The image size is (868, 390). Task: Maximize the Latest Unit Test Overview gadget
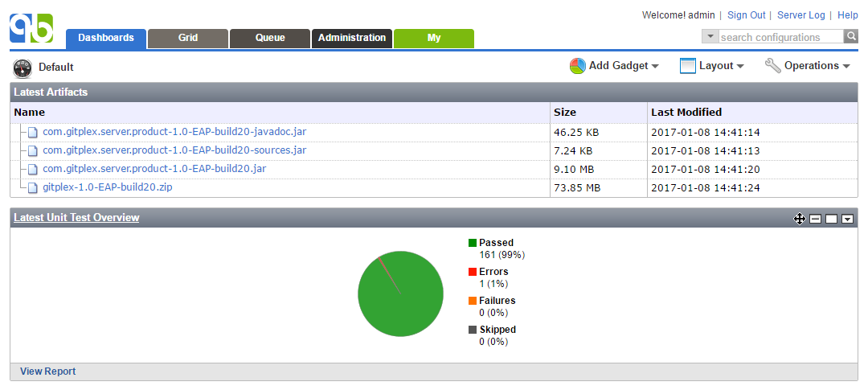(x=832, y=220)
